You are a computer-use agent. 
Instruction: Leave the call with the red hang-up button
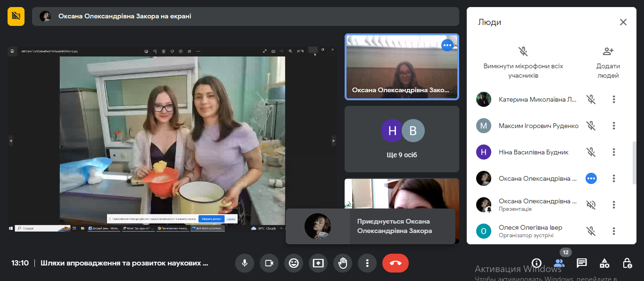[396, 263]
